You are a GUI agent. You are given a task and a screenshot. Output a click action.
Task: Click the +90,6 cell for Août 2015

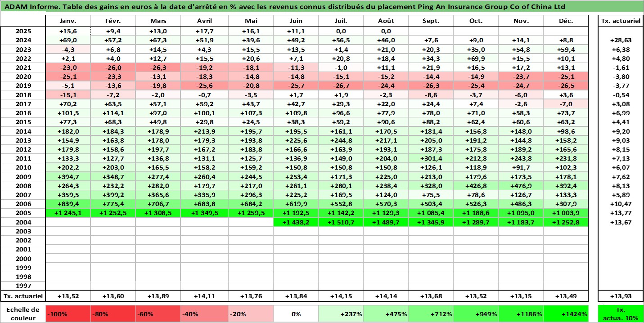(386, 122)
